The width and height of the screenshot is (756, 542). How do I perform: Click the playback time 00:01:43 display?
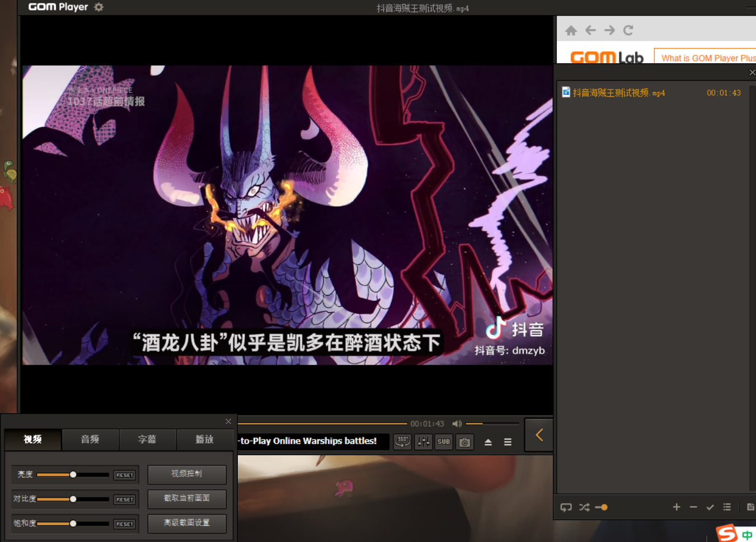427,424
